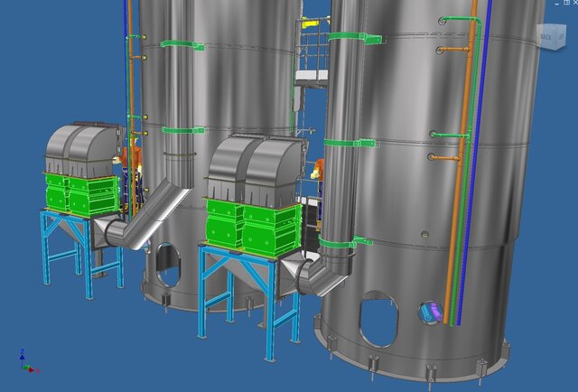Select the purple pipe fitting at the right tank base
578x392 pixels.
pyautogui.click(x=431, y=313)
